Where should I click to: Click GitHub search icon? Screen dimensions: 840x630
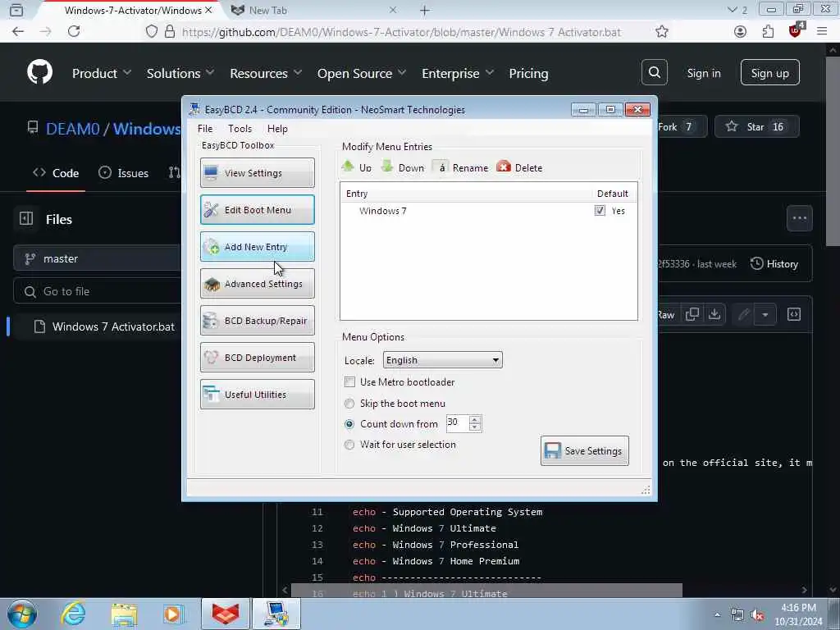click(654, 72)
